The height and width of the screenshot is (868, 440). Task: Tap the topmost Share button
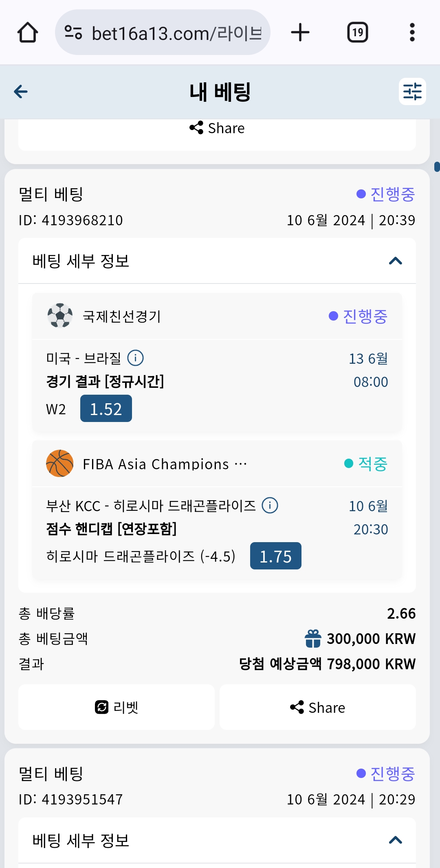coord(217,128)
